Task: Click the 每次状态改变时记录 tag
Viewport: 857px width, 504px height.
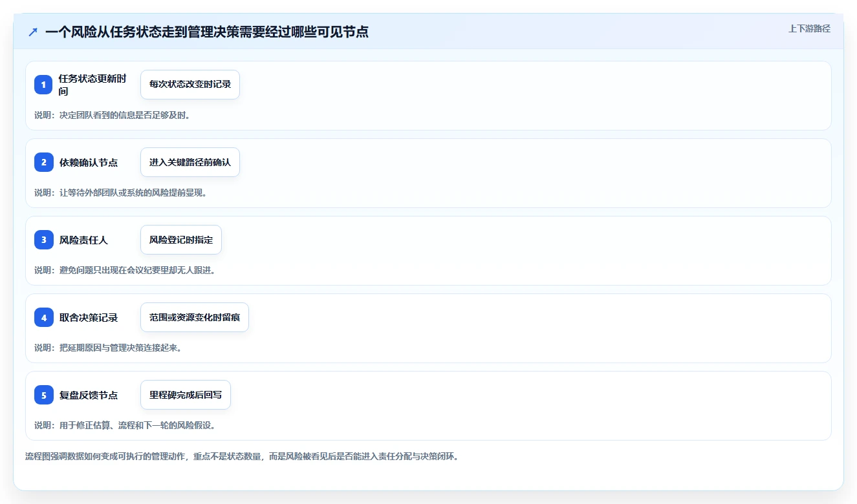Action: pos(190,85)
